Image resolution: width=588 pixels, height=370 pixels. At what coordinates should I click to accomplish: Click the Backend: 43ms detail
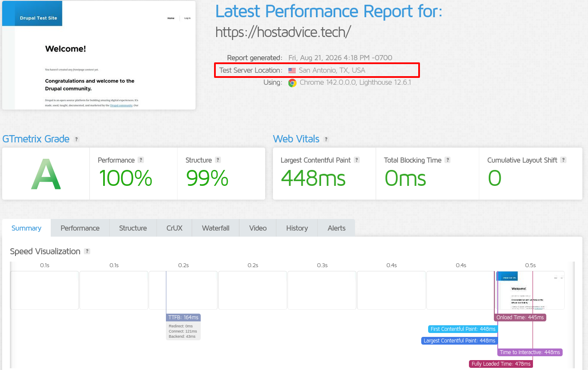(x=182, y=336)
